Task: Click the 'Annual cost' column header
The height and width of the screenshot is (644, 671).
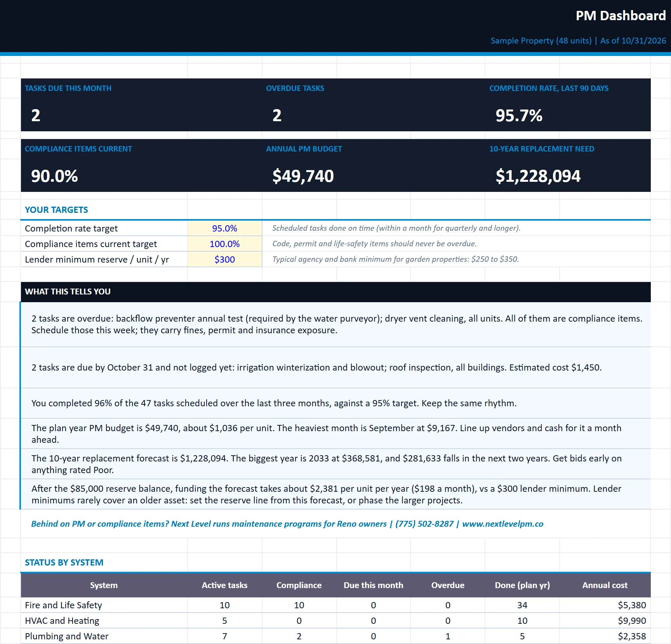Action: click(605, 585)
